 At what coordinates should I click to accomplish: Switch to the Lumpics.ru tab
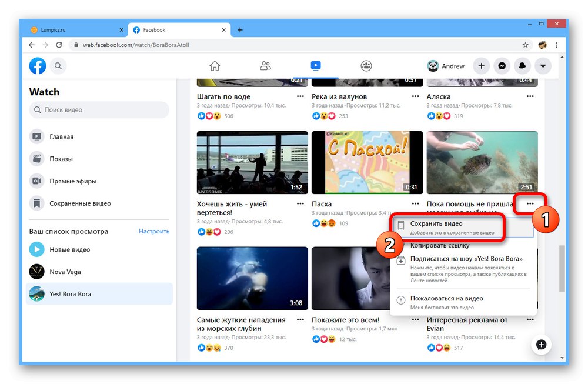point(77,30)
